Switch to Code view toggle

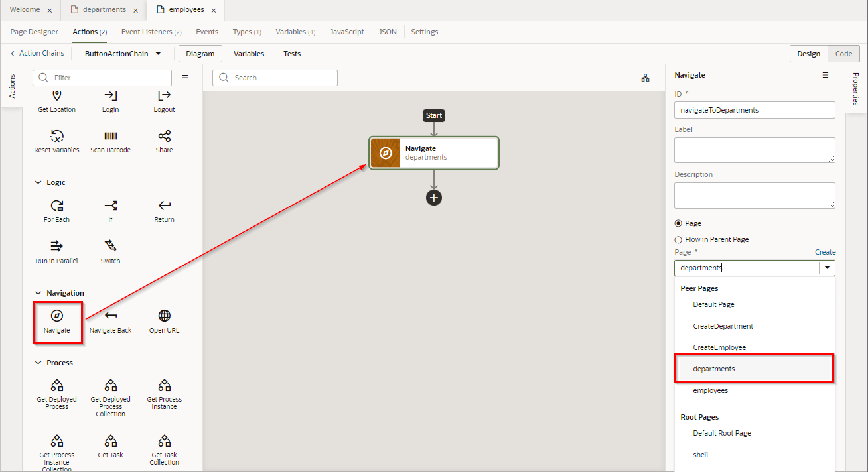pos(843,54)
